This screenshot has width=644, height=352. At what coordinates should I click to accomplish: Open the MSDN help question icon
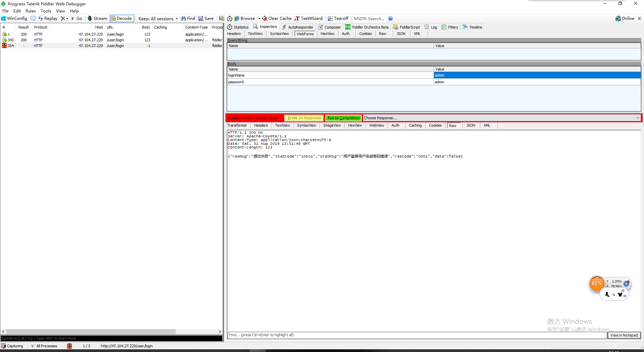[390, 18]
